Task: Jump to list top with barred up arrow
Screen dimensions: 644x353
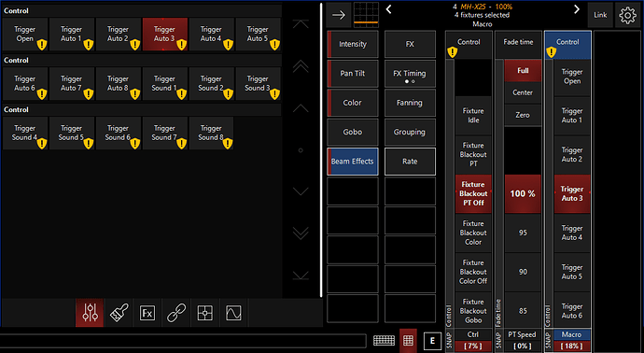Action: point(301,24)
